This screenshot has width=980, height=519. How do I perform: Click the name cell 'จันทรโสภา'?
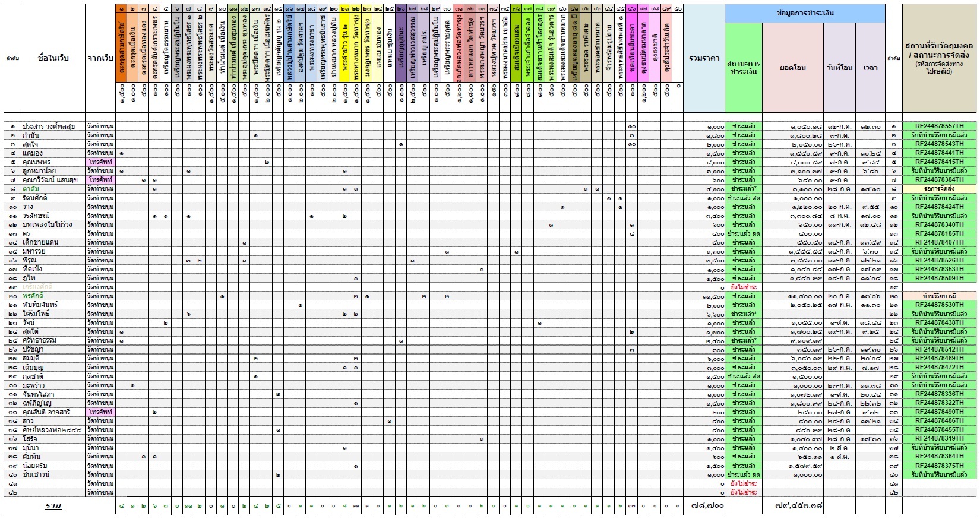pyautogui.click(x=53, y=394)
